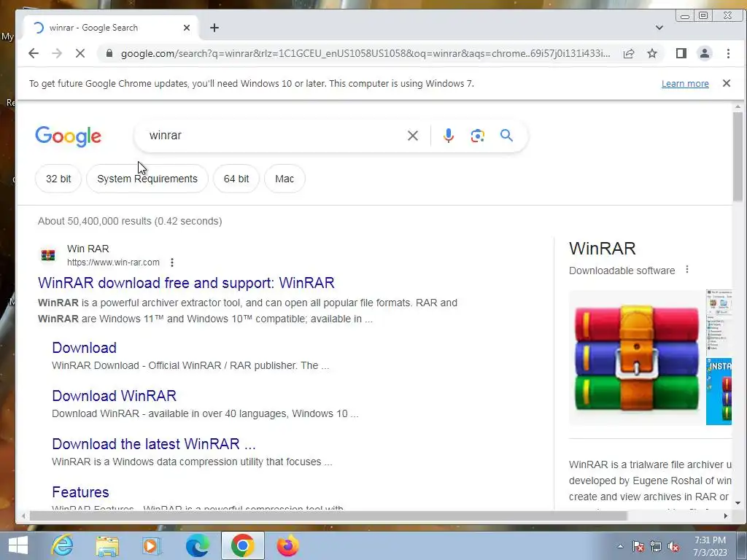
Task: Click the Learn more link
Action: click(685, 84)
